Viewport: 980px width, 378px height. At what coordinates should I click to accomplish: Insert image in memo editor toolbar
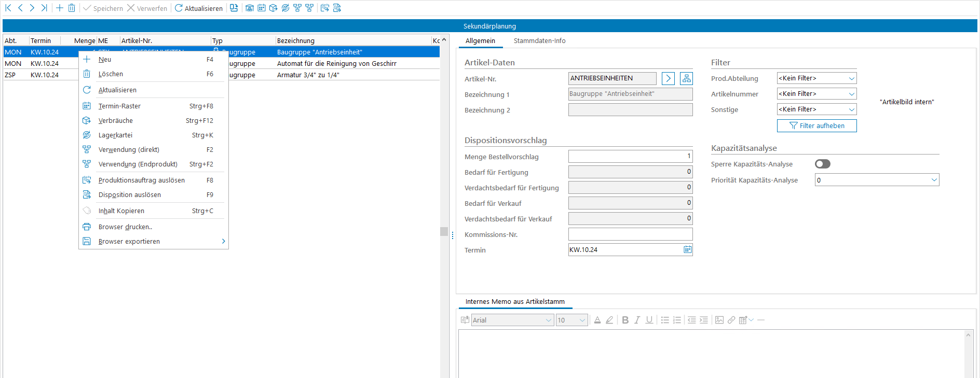click(719, 320)
